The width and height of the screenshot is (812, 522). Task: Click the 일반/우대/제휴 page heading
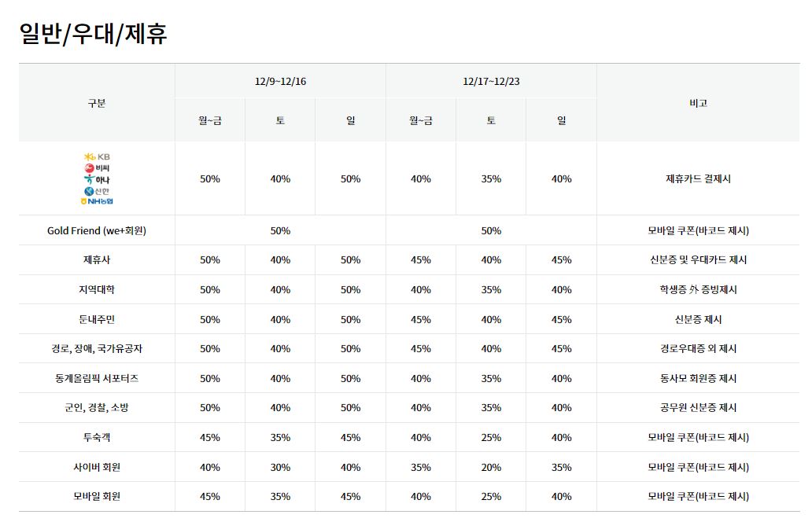point(93,34)
